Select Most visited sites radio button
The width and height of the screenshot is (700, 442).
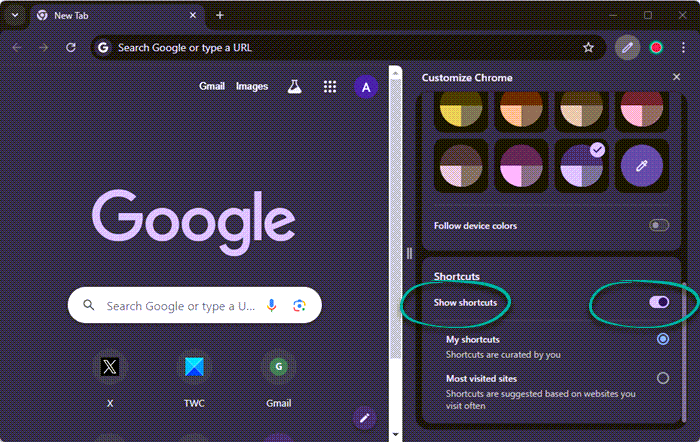coord(663,378)
